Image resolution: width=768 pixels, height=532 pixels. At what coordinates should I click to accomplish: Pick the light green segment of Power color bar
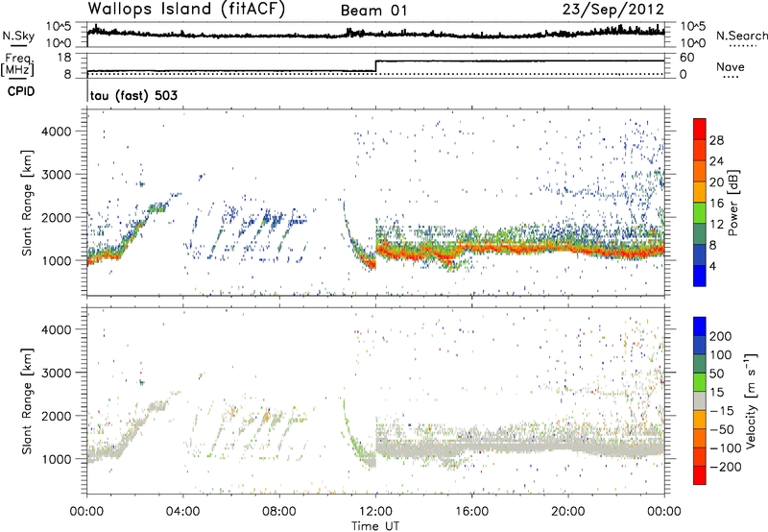coord(700,213)
